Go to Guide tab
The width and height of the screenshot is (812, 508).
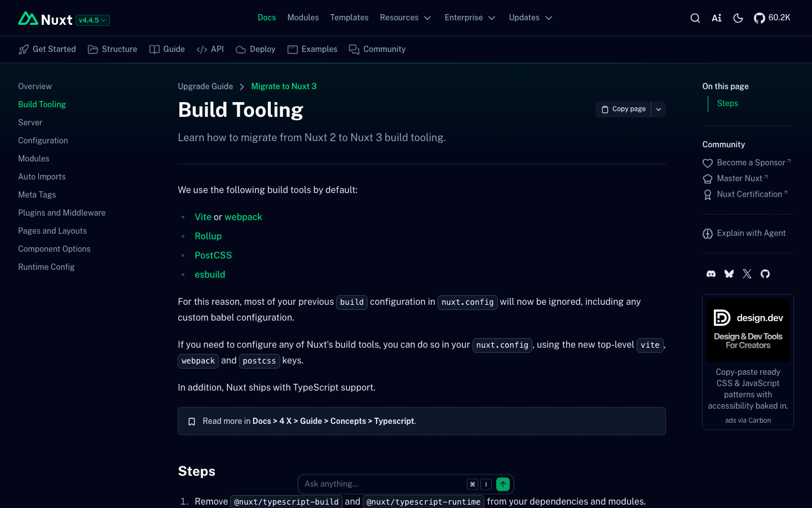[x=167, y=49]
